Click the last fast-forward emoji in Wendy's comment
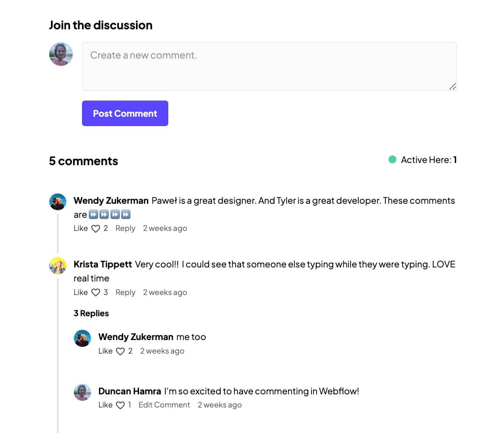Viewport: 504px width, 433px height. 125,214
